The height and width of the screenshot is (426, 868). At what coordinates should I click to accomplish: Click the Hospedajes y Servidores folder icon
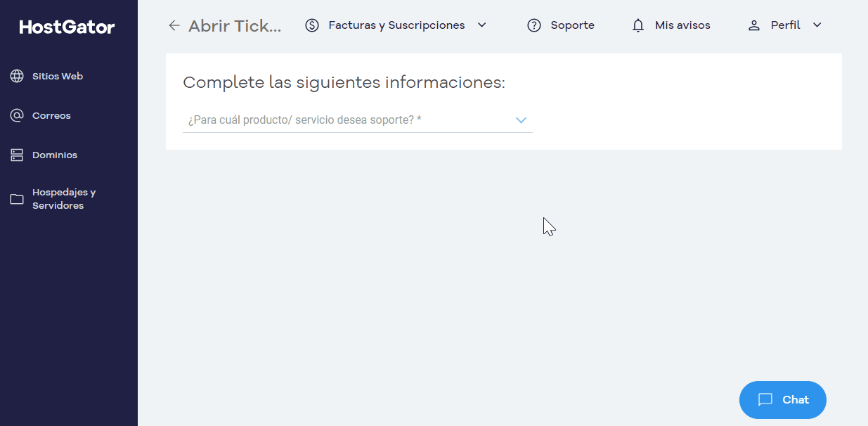pos(17,198)
